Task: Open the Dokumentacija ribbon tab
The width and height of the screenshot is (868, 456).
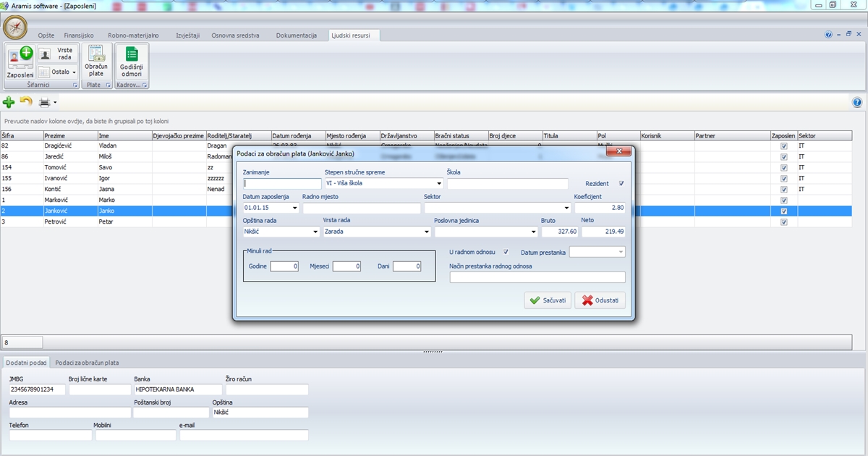Action: (x=297, y=35)
